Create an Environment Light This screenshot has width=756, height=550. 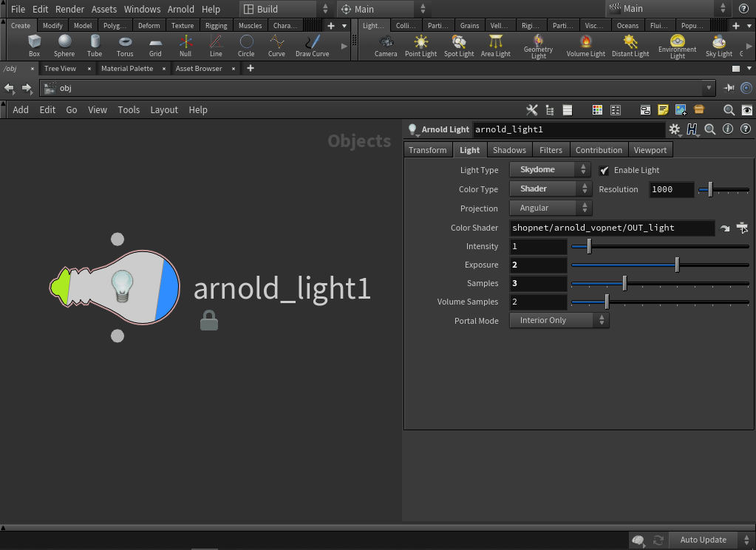[x=678, y=47]
